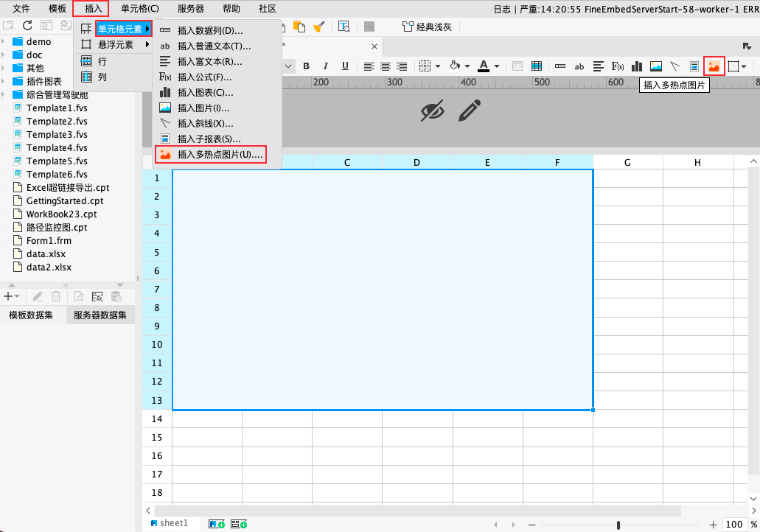Viewport: 760px width, 532px height.
Task: Expand the doc folder
Action: (4, 55)
